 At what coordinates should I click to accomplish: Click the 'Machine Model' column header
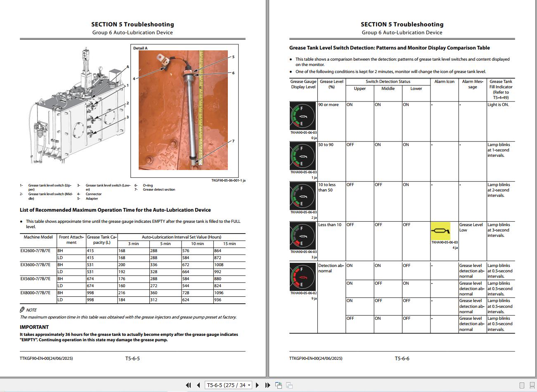38,237
